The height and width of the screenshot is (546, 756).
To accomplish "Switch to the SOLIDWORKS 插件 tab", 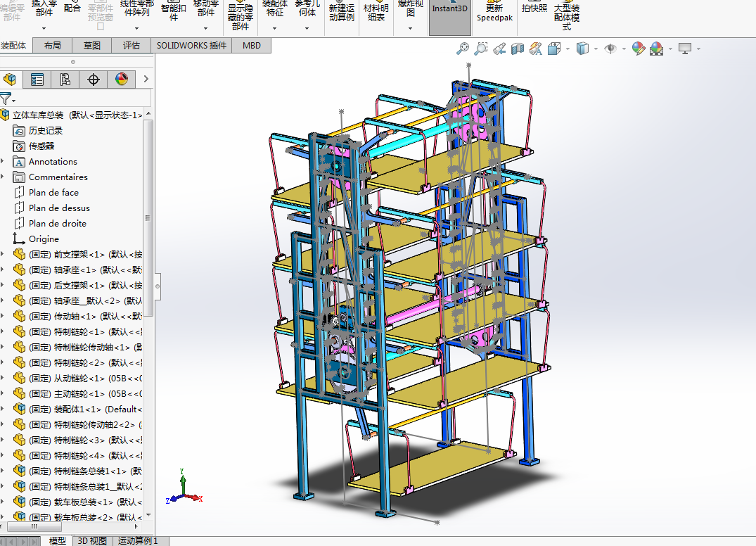I will pos(191,45).
